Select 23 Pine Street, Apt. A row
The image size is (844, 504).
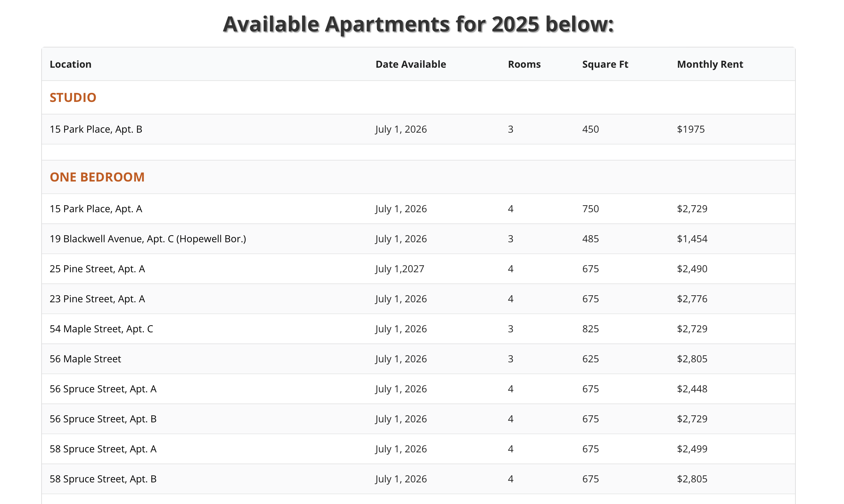pyautogui.click(x=97, y=299)
